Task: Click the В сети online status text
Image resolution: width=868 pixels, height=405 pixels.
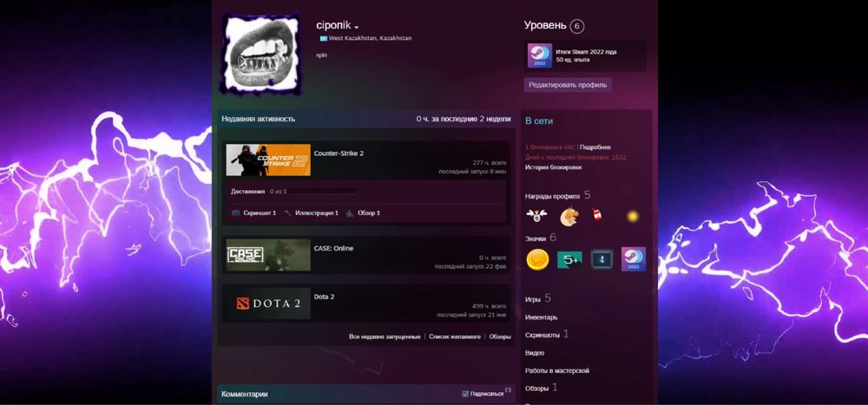Action: point(539,121)
